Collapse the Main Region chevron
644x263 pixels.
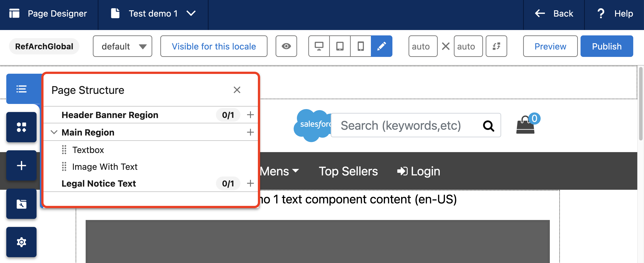(x=54, y=132)
